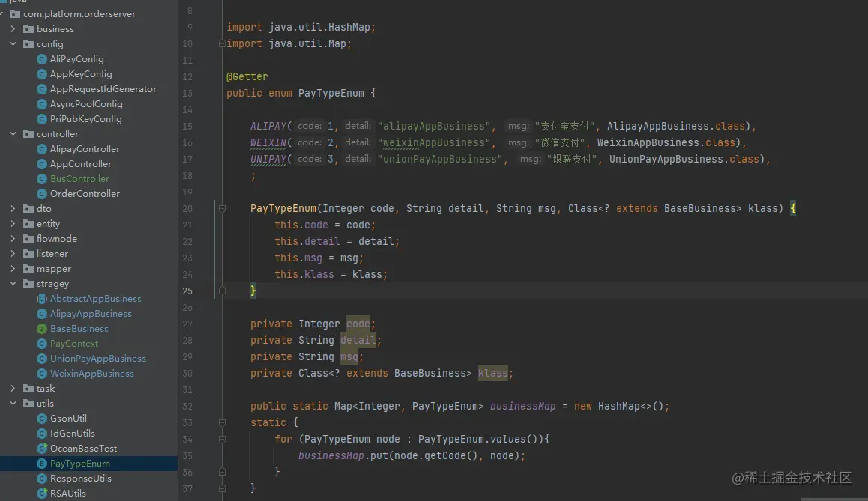Collapse the stragey package folder
The image size is (868, 501).
coord(13,284)
